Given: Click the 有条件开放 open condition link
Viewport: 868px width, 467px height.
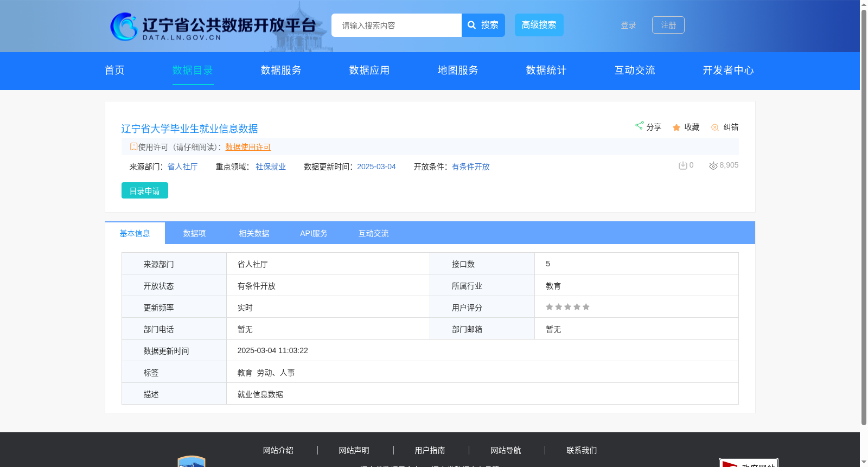Looking at the screenshot, I should [x=471, y=167].
